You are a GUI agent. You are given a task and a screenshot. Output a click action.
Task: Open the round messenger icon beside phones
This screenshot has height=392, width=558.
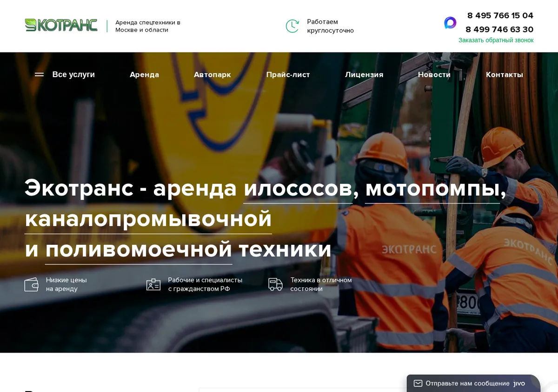coord(450,23)
